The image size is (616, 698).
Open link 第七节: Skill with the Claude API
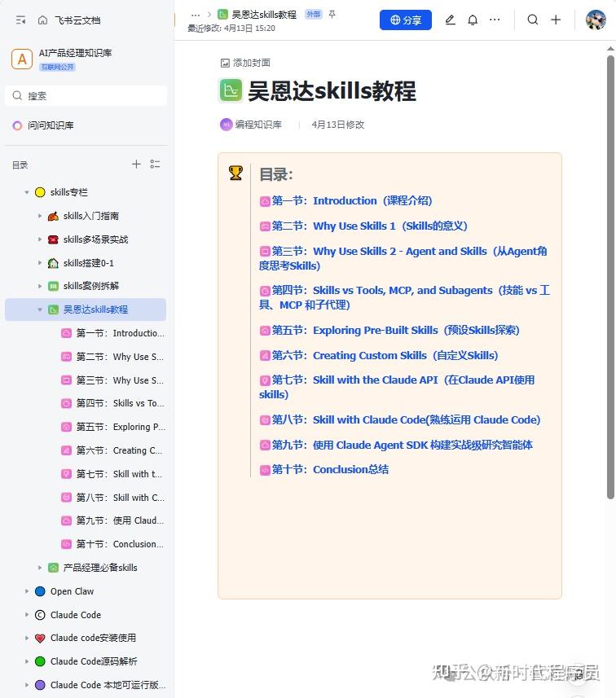tap(397, 387)
